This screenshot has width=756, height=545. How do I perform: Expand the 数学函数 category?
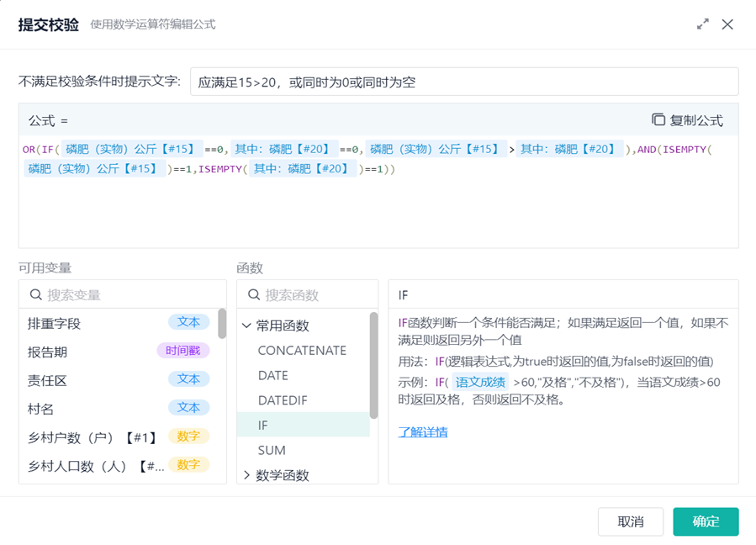tap(247, 475)
